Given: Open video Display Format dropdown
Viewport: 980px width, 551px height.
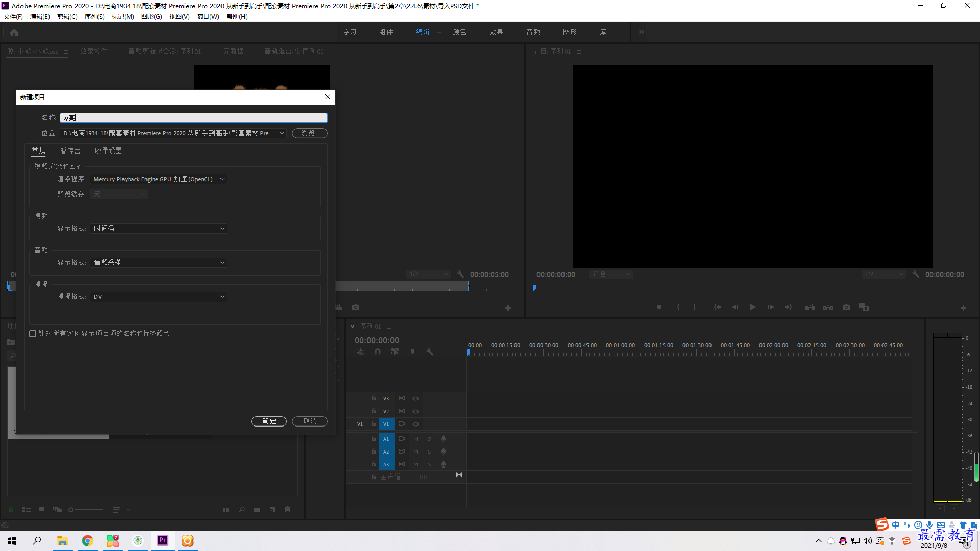Looking at the screenshot, I should click(158, 229).
